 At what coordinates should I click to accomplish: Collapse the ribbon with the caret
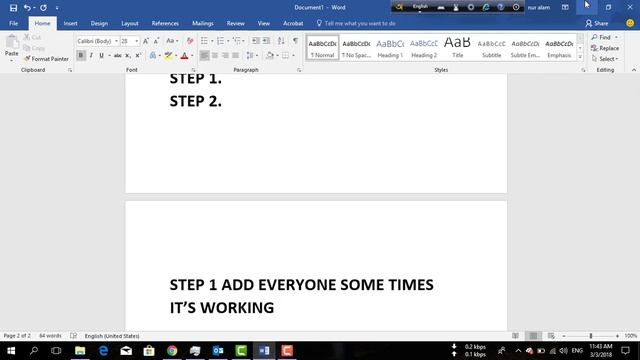pyautogui.click(x=634, y=70)
